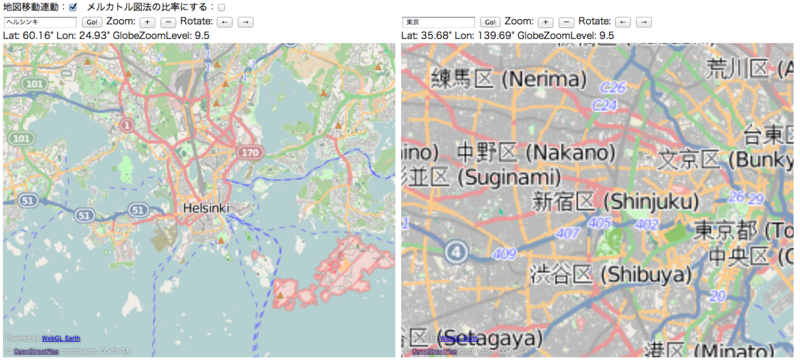Image resolution: width=800 pixels, height=362 pixels.
Task: Uncheck the 地図移動連動 checkbox
Action: pyautogui.click(x=72, y=7)
